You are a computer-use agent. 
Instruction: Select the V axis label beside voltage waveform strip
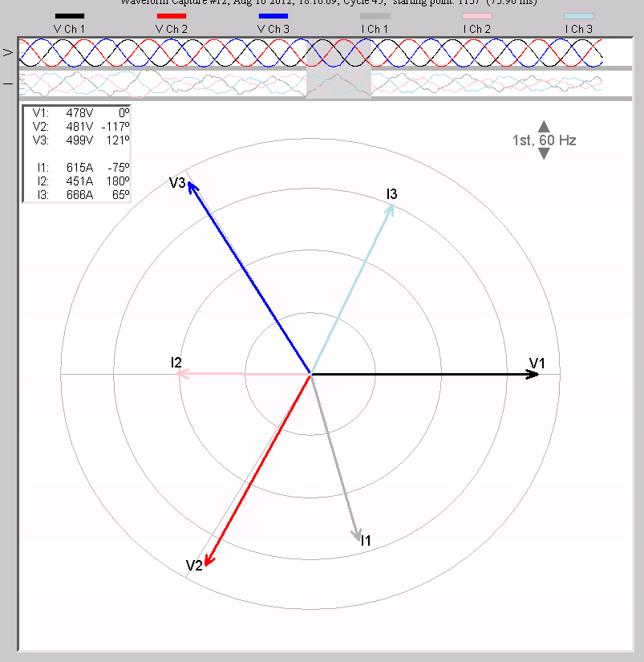pos(10,52)
